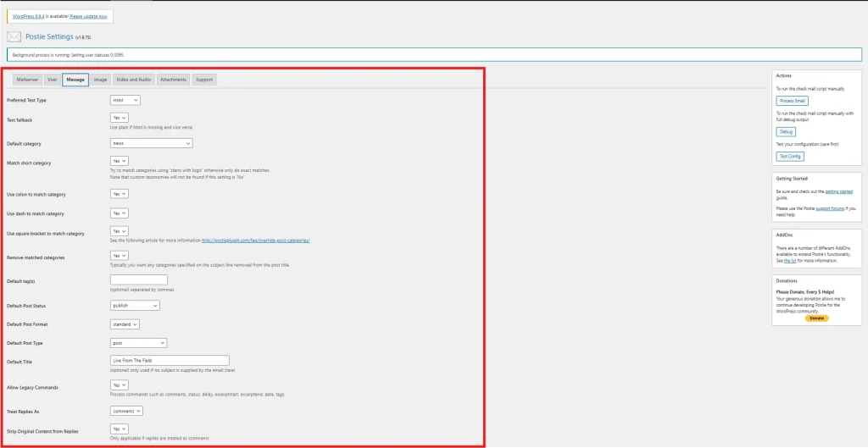The height and width of the screenshot is (448, 868).
Task: Click the 'Treat Replies As' label
Action: pyautogui.click(x=23, y=412)
